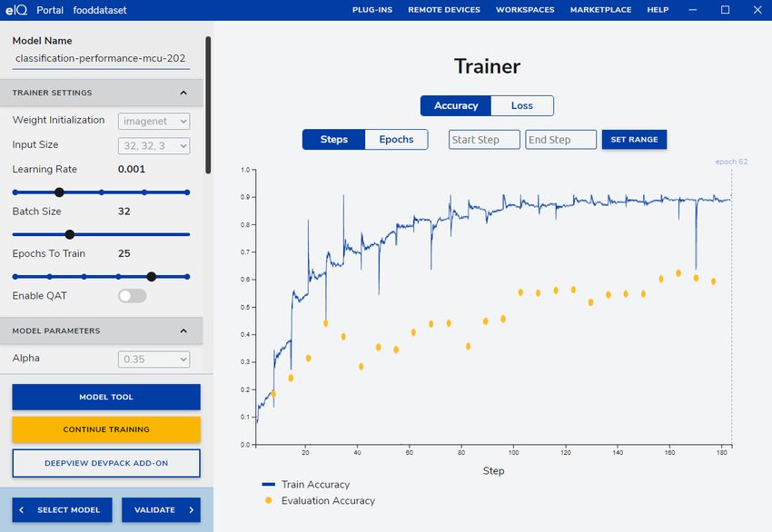Screen dimensions: 772x532
Task: Click the Model Name input field
Action: pyautogui.click(x=101, y=59)
